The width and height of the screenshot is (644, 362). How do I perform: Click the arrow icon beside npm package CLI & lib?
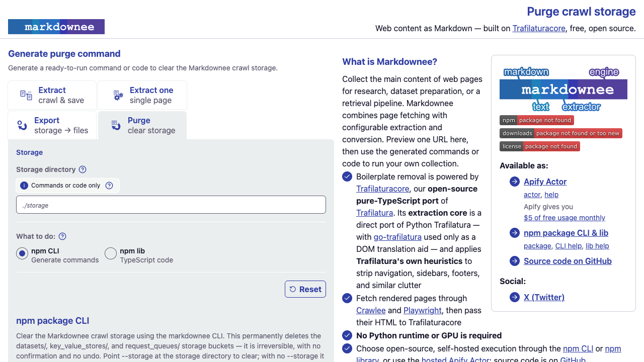(x=515, y=233)
